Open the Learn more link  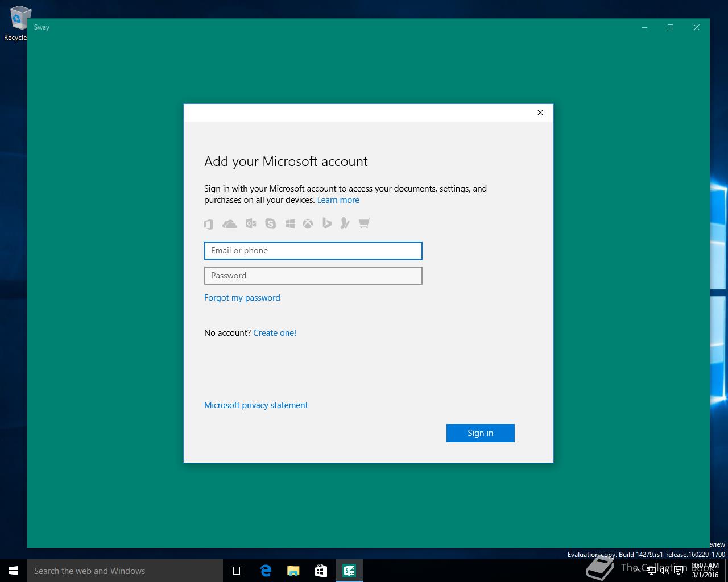(x=338, y=200)
